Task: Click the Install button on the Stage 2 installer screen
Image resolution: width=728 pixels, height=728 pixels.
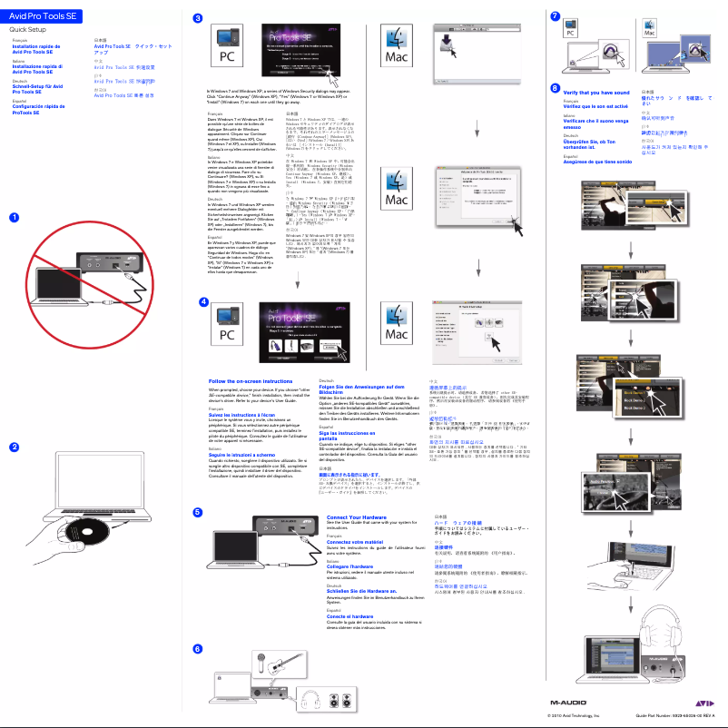Action: [x=330, y=347]
